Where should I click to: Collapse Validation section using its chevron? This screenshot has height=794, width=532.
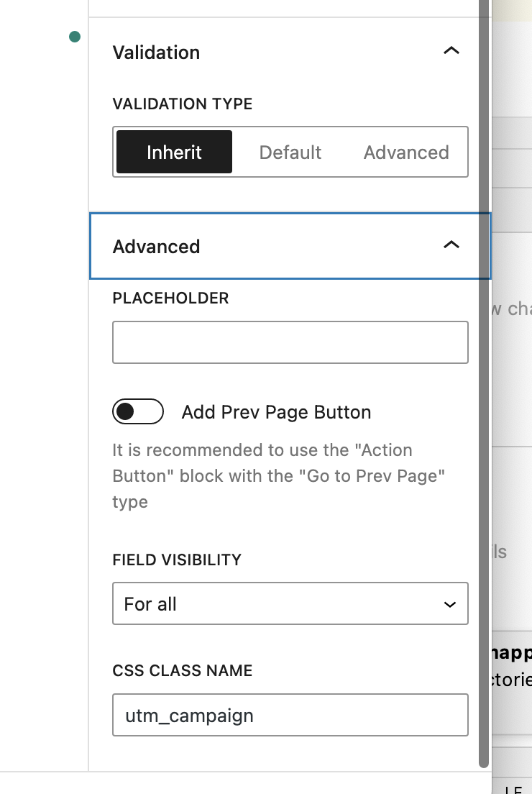tap(451, 51)
